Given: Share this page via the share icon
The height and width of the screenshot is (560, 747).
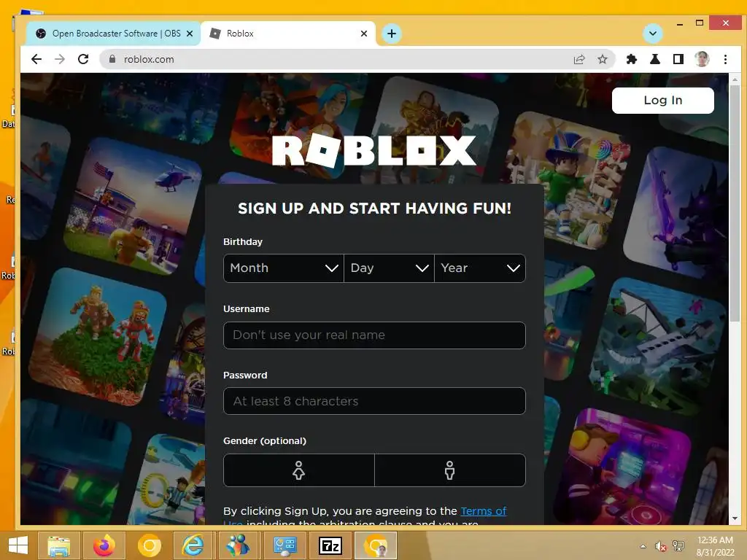Looking at the screenshot, I should 578,60.
